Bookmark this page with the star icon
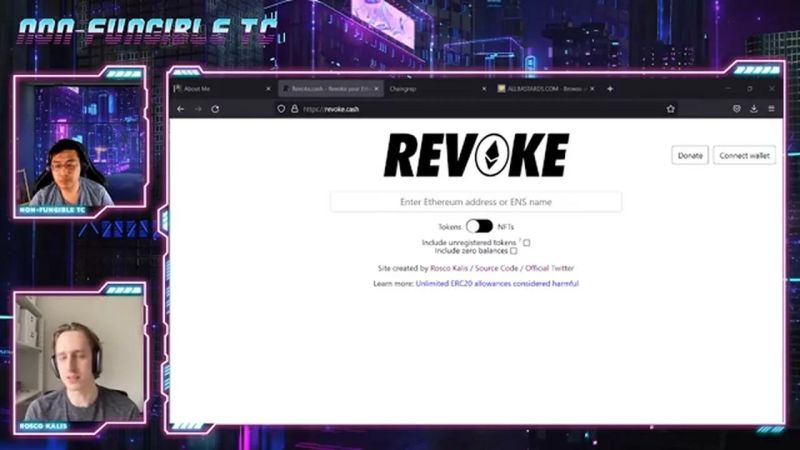This screenshot has height=450, width=800. click(670, 109)
